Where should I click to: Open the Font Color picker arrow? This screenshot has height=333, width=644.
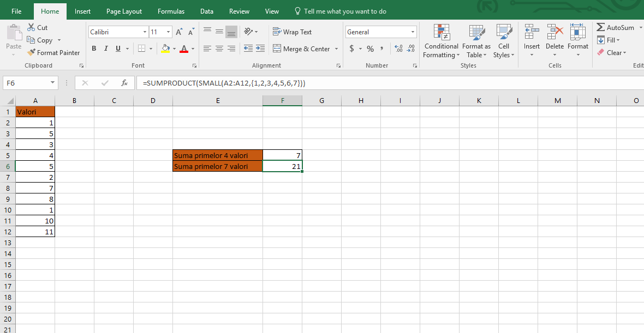pyautogui.click(x=192, y=49)
